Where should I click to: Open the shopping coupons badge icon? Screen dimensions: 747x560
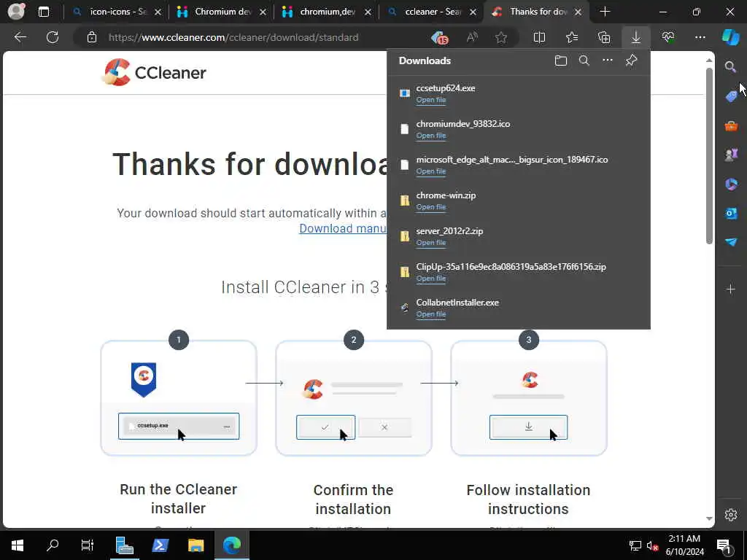click(x=440, y=38)
